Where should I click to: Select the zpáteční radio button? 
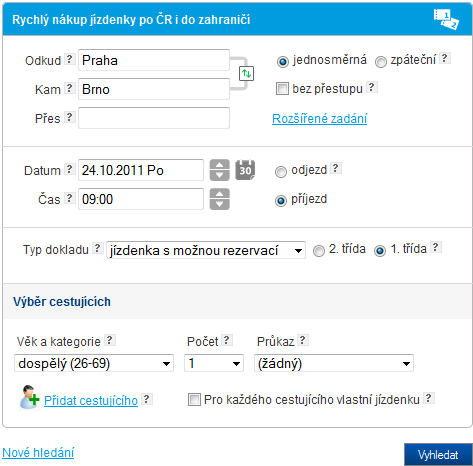[x=381, y=62]
